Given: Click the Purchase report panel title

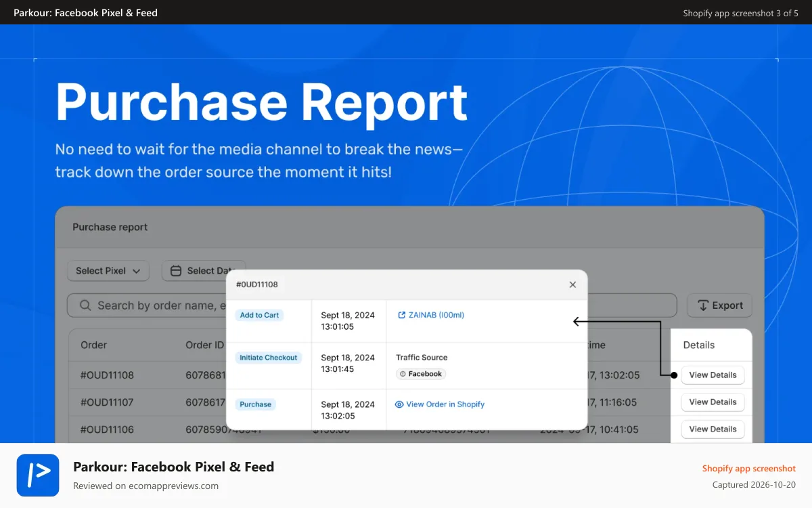Looking at the screenshot, I should (110, 227).
